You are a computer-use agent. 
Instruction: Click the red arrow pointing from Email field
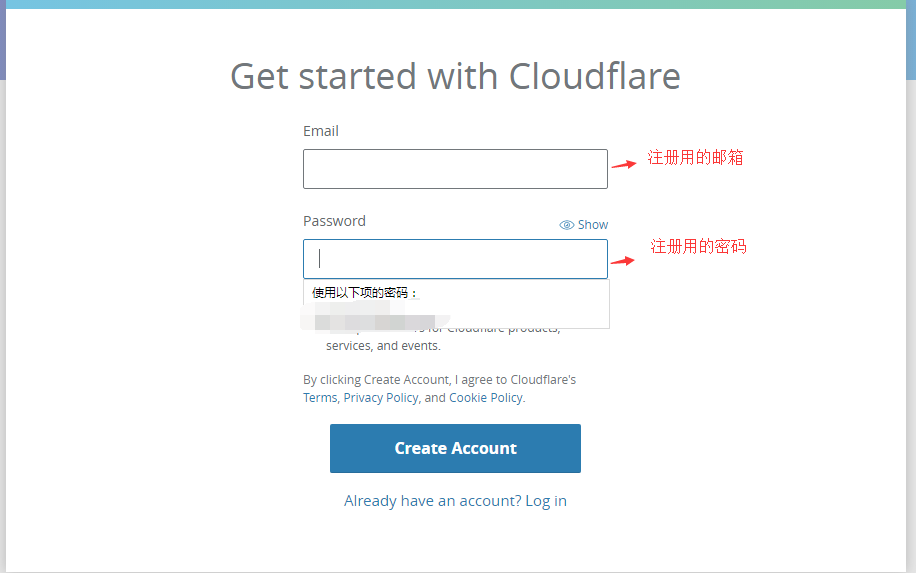tap(624, 165)
